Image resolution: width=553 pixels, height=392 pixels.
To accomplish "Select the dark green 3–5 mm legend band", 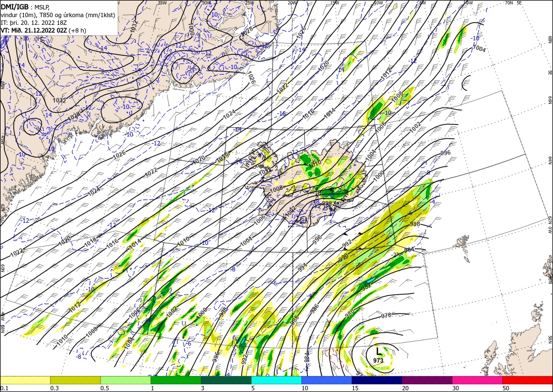I will tap(226, 380).
